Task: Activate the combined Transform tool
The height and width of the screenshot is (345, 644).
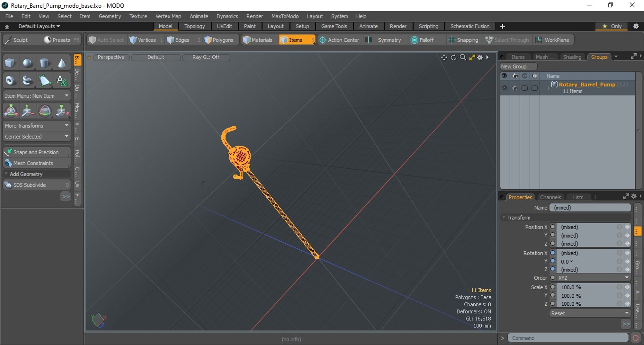Action: (11, 111)
